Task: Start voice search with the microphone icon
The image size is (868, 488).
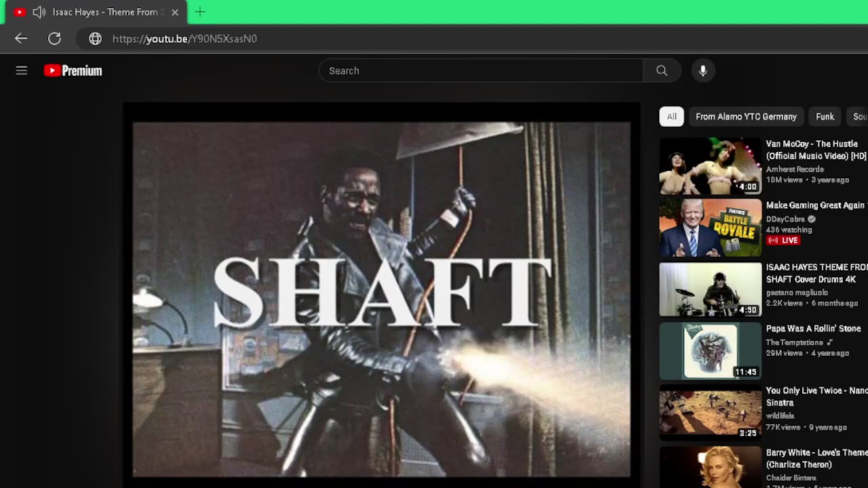Action: click(703, 70)
